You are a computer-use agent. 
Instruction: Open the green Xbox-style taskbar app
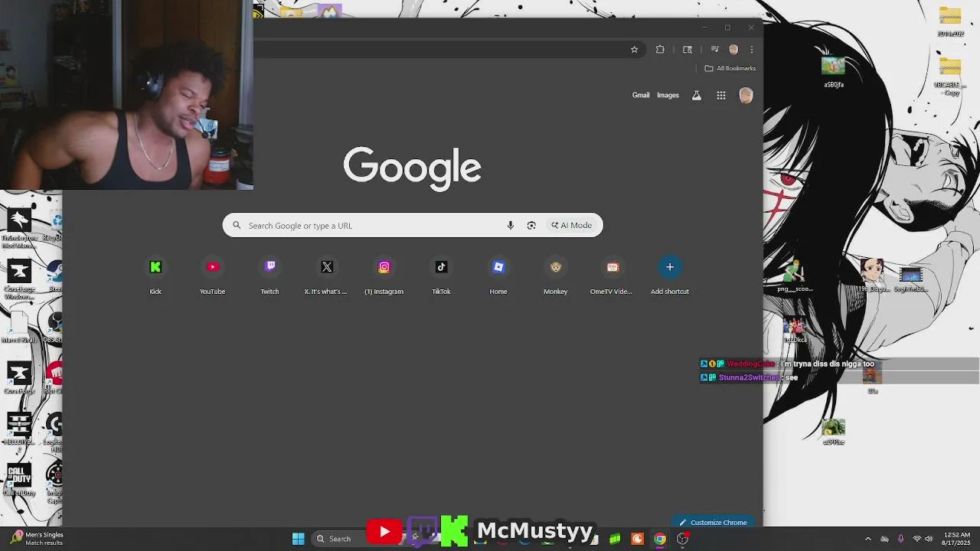615,539
